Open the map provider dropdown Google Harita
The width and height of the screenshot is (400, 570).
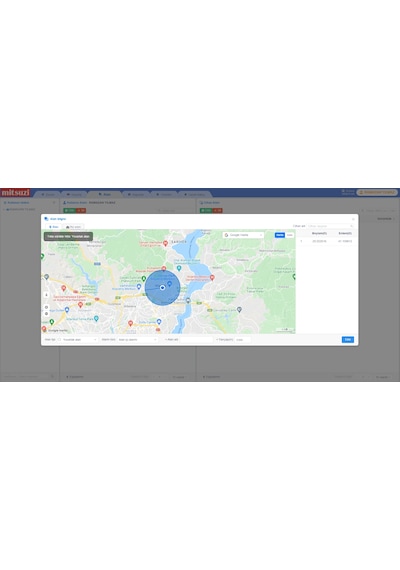click(x=243, y=235)
